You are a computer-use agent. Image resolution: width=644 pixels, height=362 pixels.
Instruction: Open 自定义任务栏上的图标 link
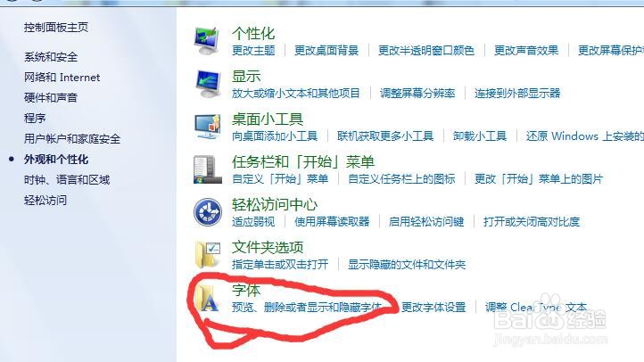click(401, 179)
